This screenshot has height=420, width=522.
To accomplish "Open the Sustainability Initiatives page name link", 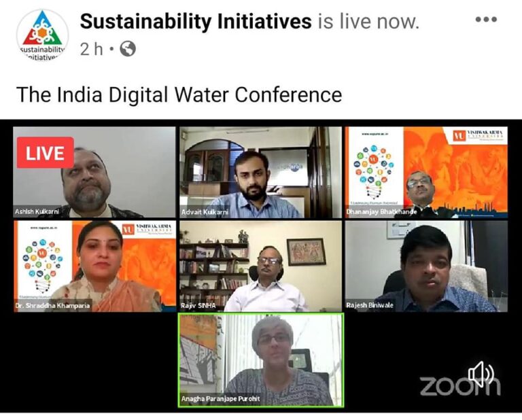I will coord(196,21).
